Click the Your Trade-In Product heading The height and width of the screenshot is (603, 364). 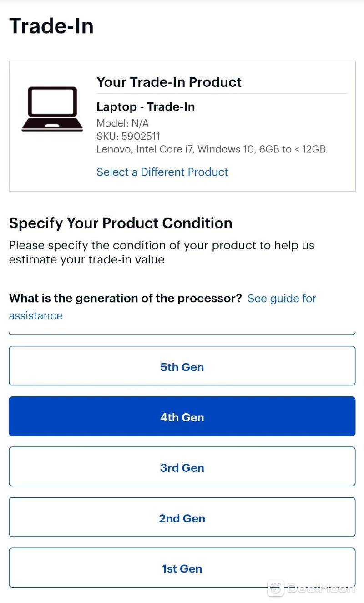click(169, 82)
